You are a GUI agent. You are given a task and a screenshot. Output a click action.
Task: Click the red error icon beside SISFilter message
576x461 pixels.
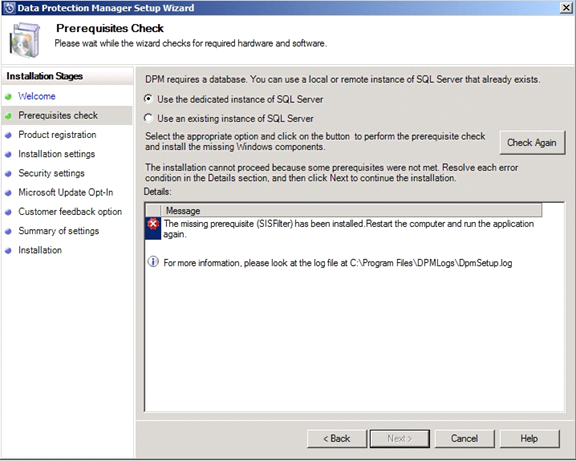pyautogui.click(x=153, y=224)
